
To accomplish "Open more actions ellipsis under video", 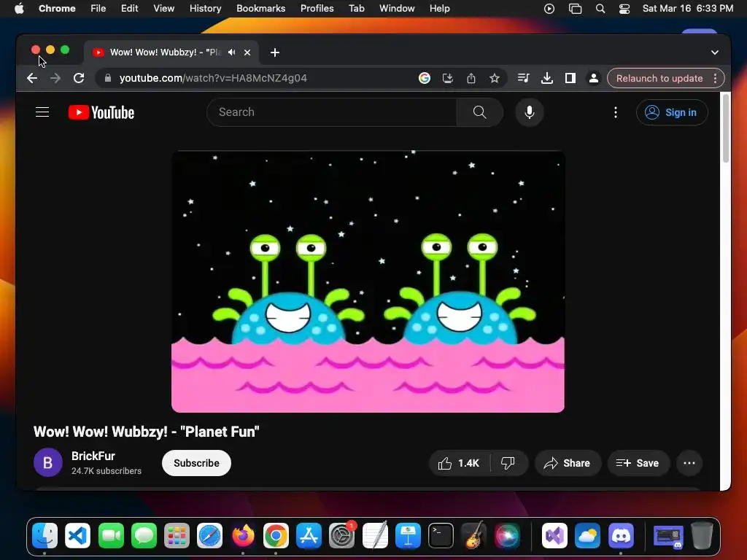I will pyautogui.click(x=689, y=463).
